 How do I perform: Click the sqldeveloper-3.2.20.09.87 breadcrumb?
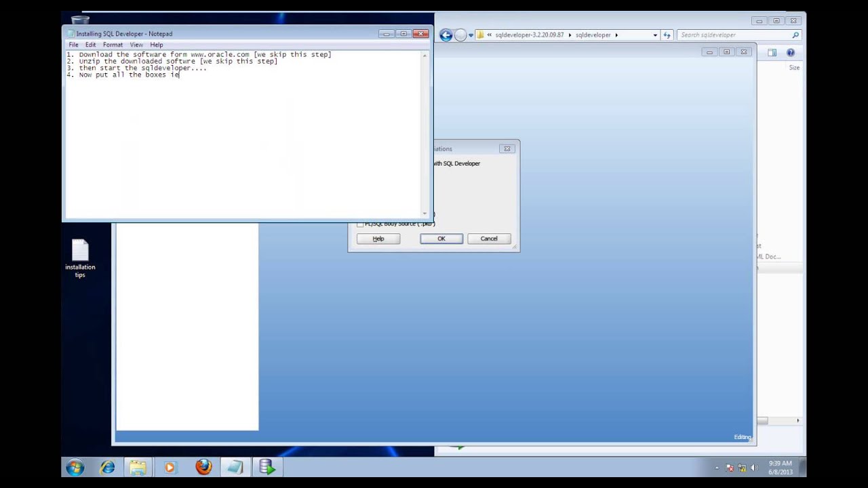[x=529, y=35]
